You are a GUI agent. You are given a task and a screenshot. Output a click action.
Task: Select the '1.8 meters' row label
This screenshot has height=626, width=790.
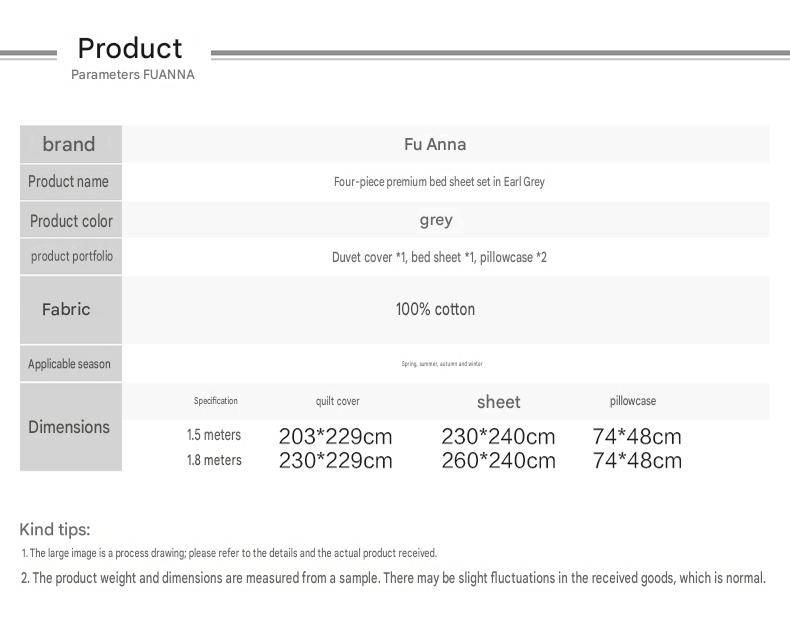click(x=214, y=460)
